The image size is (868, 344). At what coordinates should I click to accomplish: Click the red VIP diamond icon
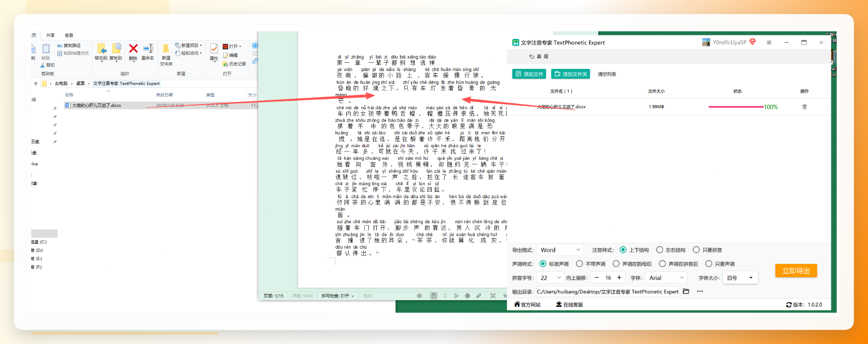click(x=753, y=42)
